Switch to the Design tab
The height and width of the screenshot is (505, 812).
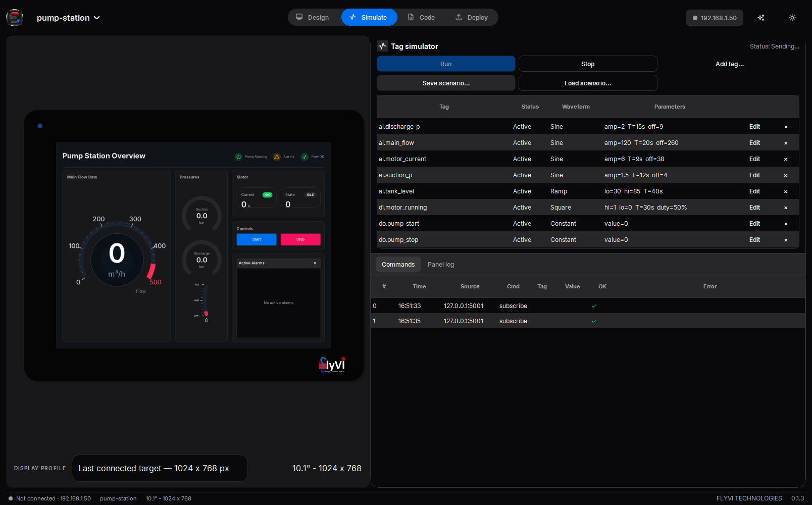point(312,17)
